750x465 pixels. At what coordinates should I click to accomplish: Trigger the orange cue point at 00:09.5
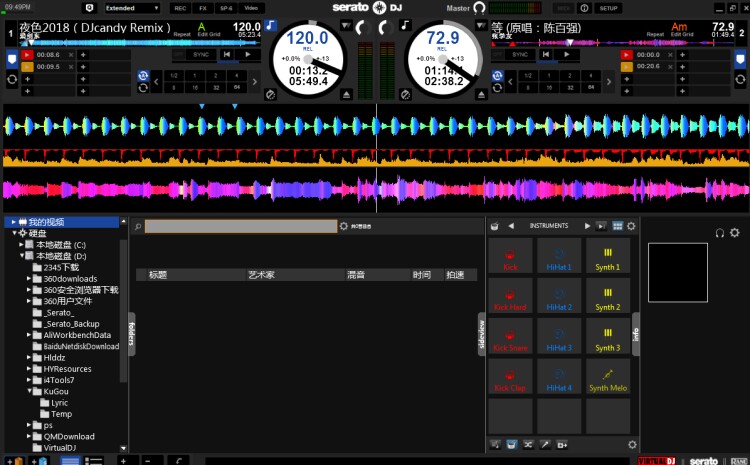(27, 66)
